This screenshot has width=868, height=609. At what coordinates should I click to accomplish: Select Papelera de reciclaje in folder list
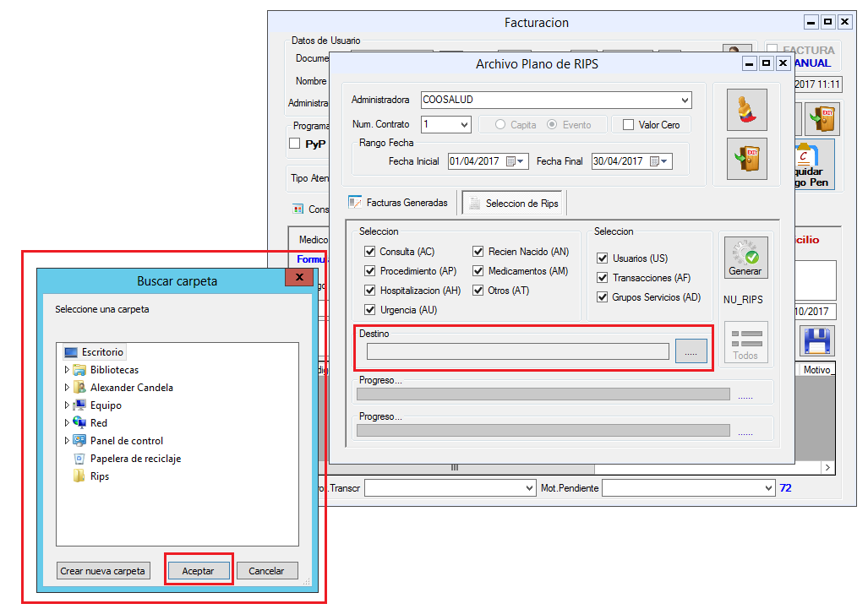coord(135,459)
